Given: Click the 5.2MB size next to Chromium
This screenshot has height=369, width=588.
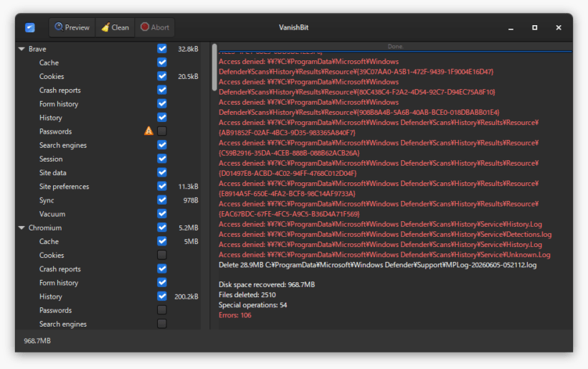Looking at the screenshot, I should tap(189, 228).
